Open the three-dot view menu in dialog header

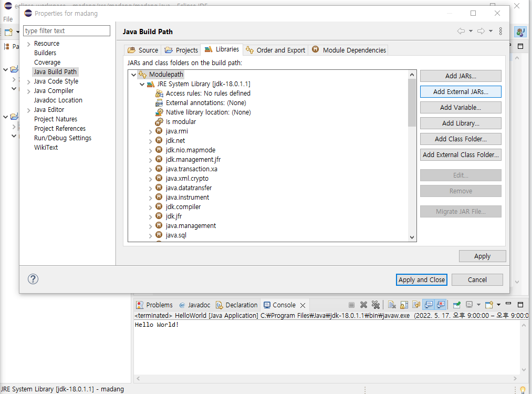pyautogui.click(x=500, y=31)
